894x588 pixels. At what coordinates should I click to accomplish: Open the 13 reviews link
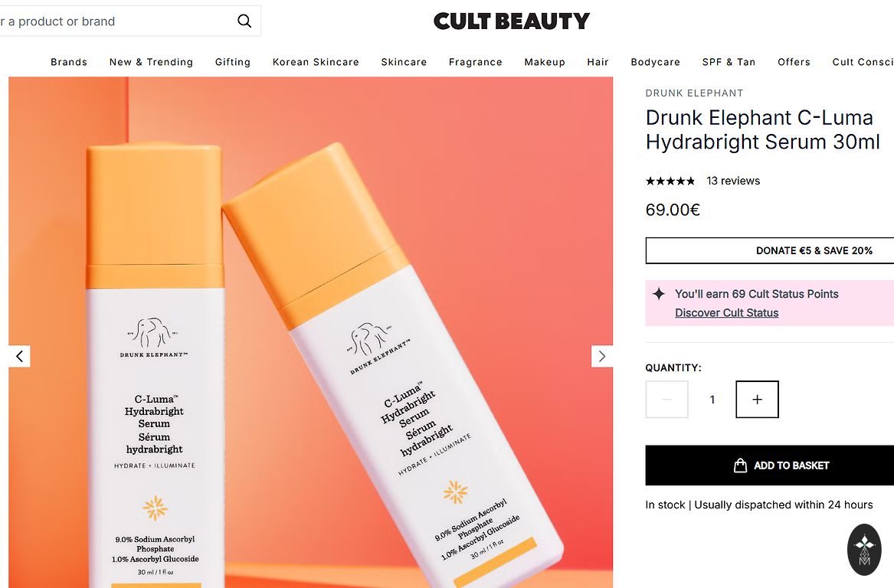click(733, 181)
